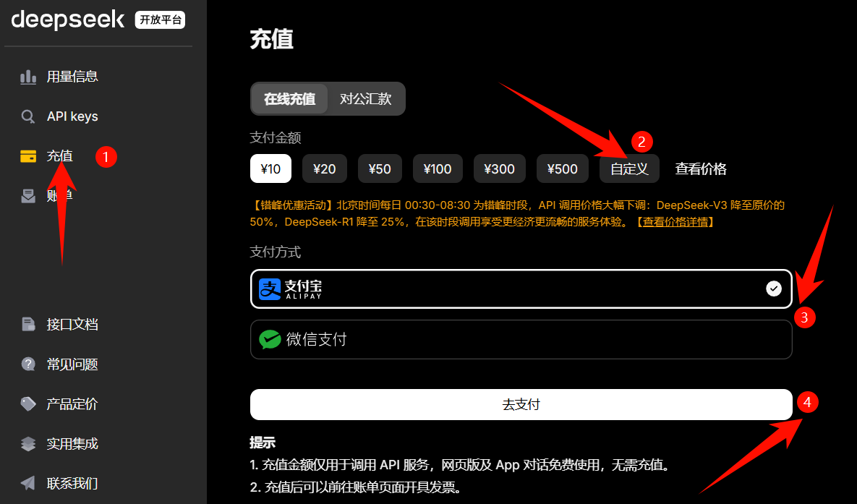The height and width of the screenshot is (504, 857).
Task: Click tip 2 about 账单页面开具发票
Action: click(x=356, y=487)
